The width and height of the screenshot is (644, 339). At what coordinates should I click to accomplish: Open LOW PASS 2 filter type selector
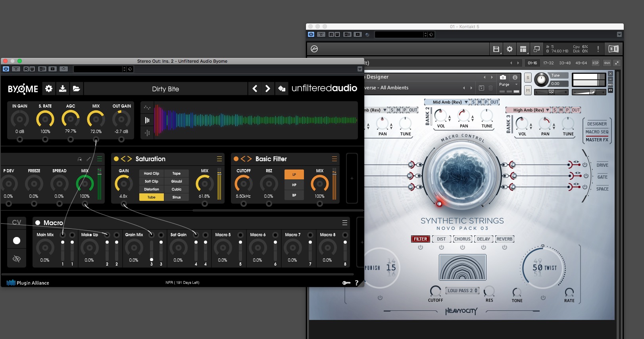[462, 291]
